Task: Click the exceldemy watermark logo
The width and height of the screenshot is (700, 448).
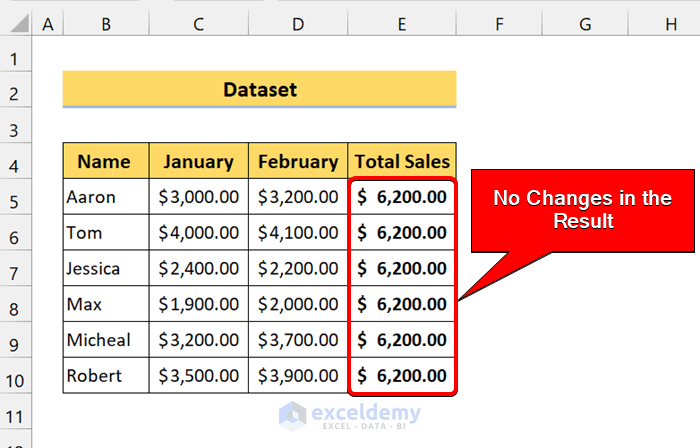Action: point(350,415)
